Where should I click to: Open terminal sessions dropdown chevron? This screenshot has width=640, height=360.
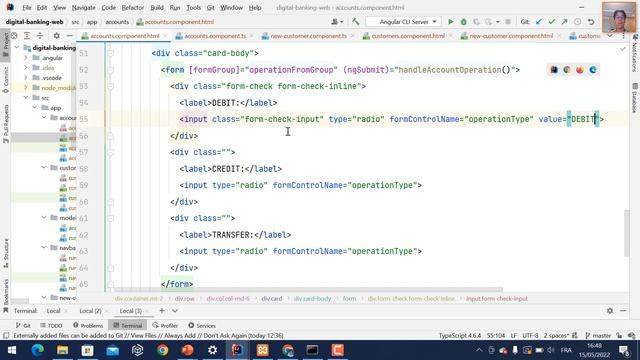(x=175, y=311)
